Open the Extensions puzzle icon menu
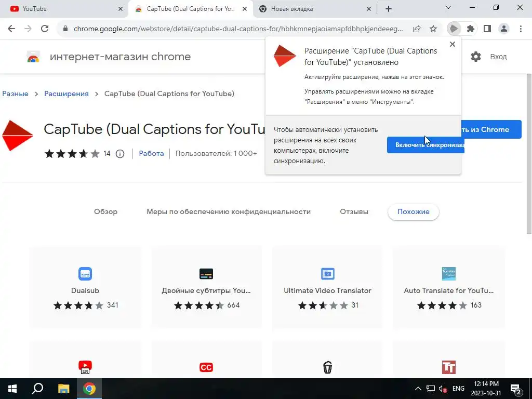Screen dimensions: 532x399 471,29
